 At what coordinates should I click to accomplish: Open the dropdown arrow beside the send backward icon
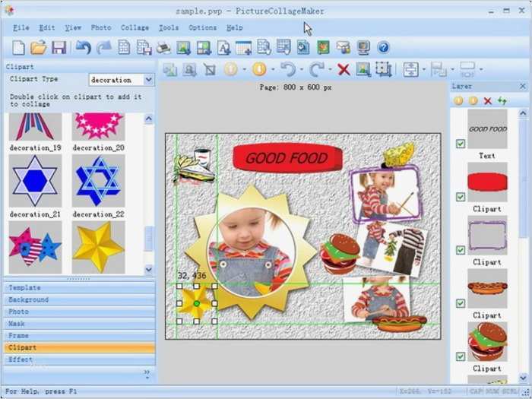(273, 70)
